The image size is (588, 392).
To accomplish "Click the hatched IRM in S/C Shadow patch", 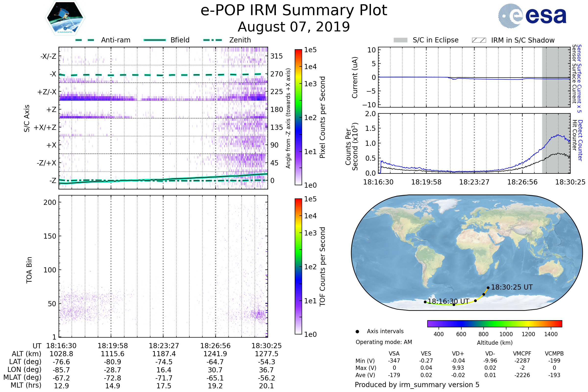I will pyautogui.click(x=479, y=40).
